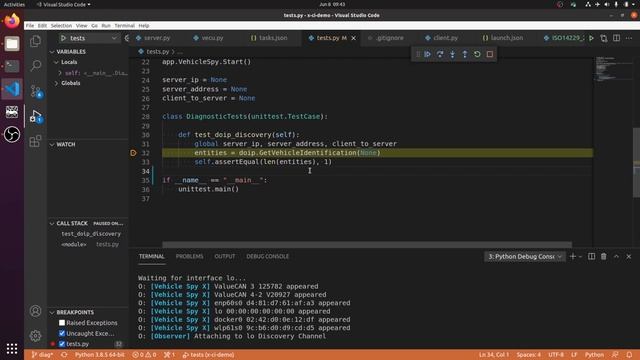This screenshot has width=640, height=360.
Task: Maximize the terminal panel size
Action: (616, 256)
